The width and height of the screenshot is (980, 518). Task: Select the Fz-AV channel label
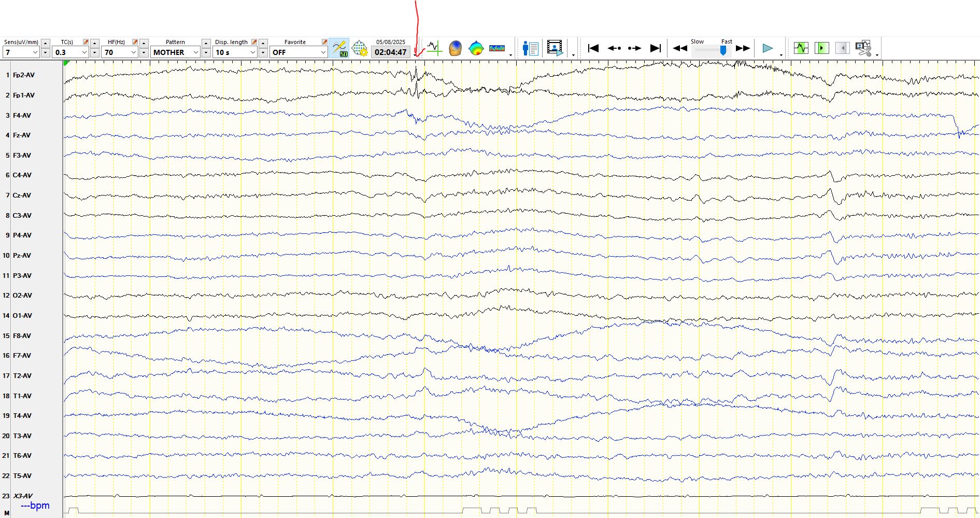22,135
